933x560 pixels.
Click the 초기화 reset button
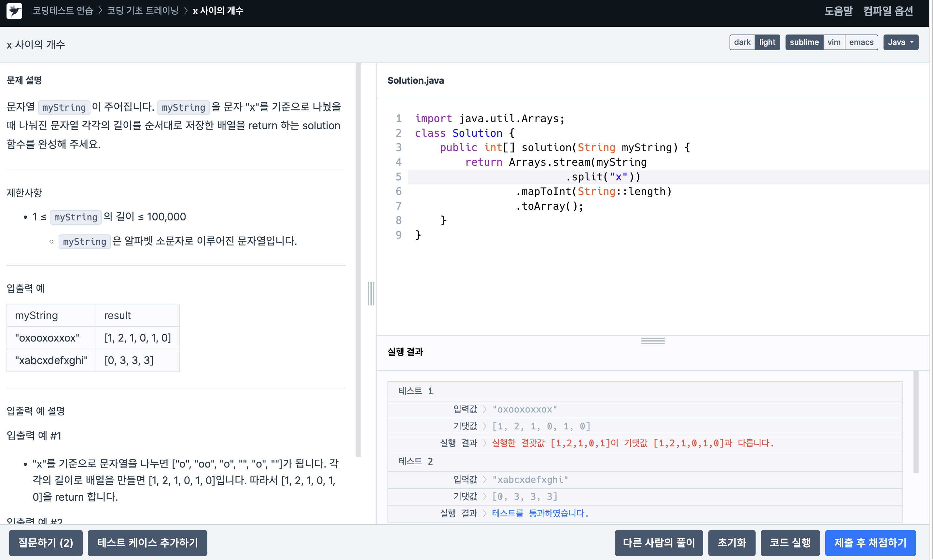pos(731,543)
